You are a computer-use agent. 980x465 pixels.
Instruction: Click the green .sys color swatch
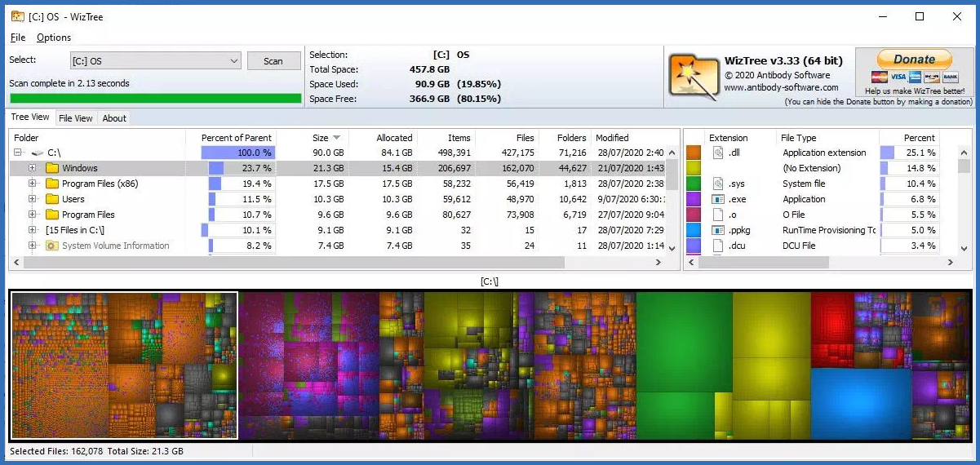(x=694, y=184)
